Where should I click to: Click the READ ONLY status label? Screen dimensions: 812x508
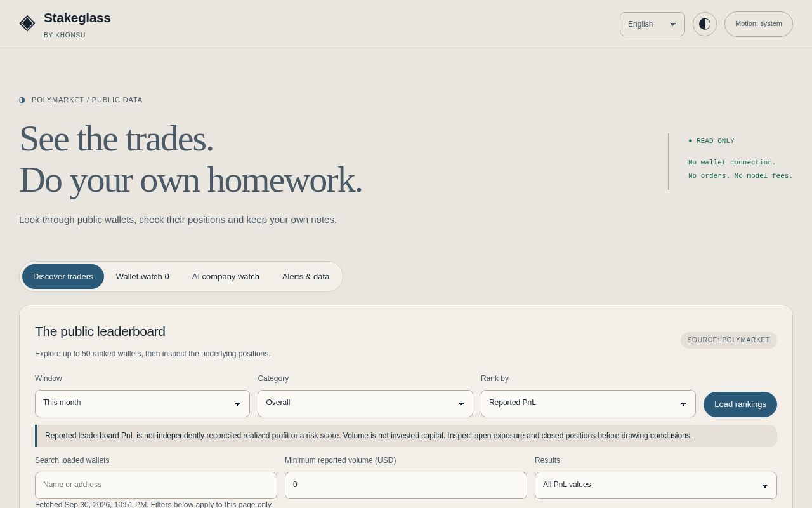point(711,141)
